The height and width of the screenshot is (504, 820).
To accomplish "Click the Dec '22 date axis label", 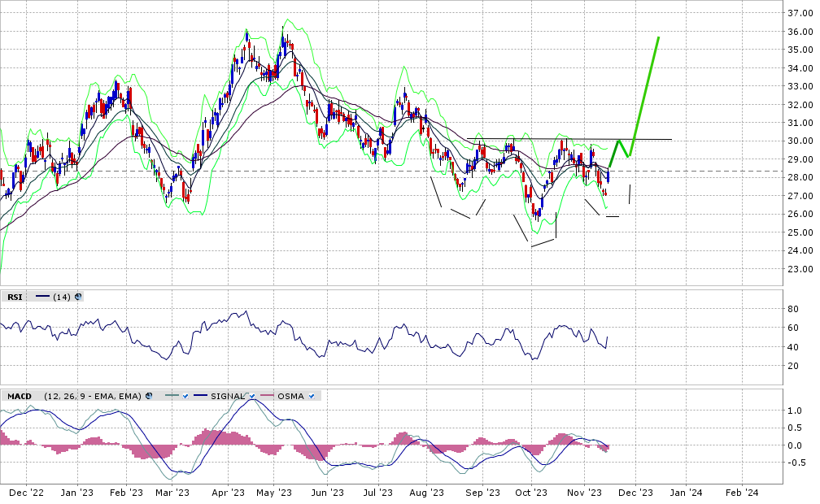I will [x=24, y=493].
